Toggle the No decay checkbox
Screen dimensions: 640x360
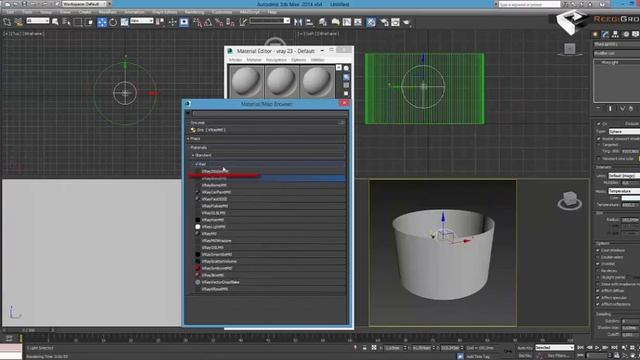[598, 271]
